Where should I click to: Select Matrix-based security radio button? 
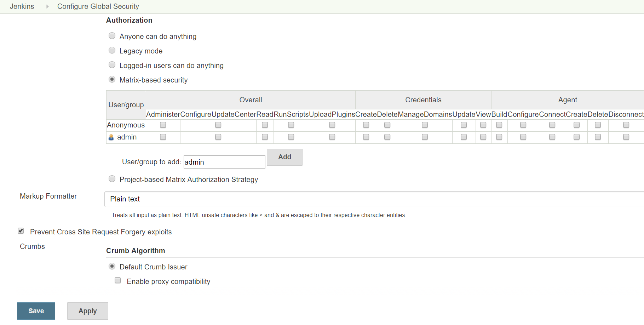(112, 79)
